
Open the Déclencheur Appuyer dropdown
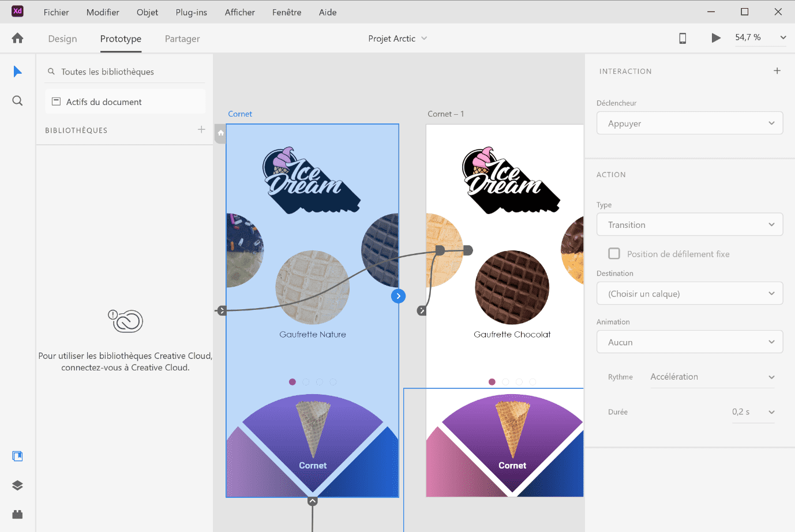[689, 123]
